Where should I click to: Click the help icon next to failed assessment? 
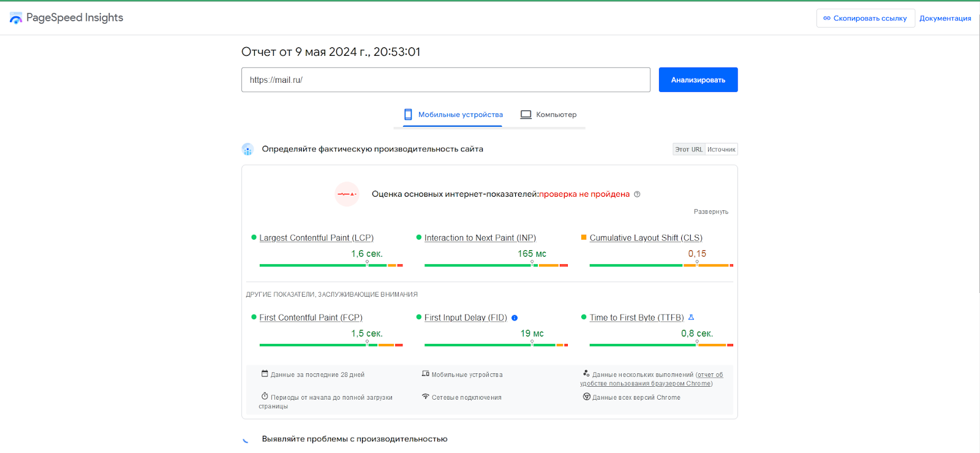[x=637, y=194]
